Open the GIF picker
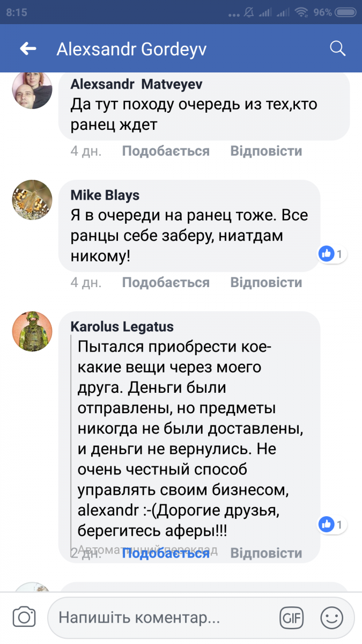 [292, 618]
